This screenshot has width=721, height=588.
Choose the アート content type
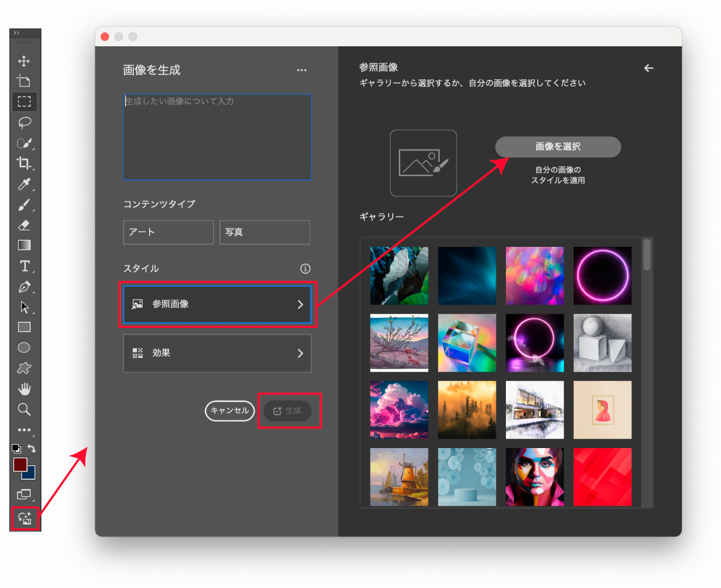click(x=168, y=232)
